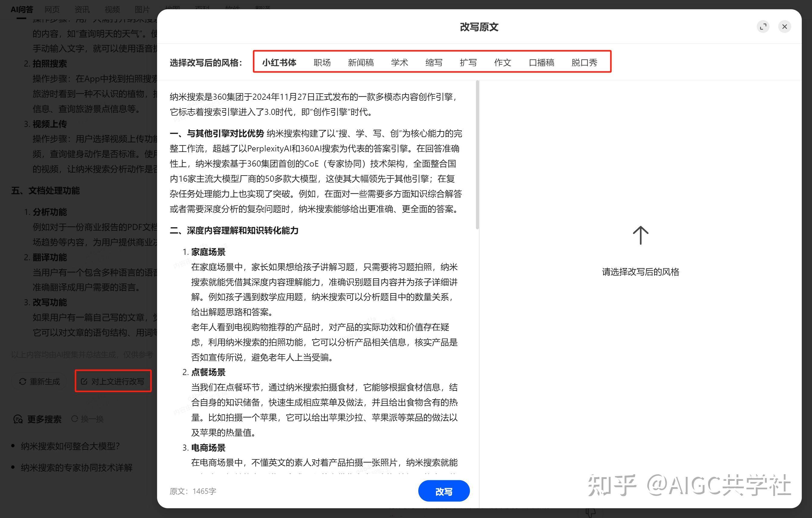Pick the 新闻稿 rewrite style

tap(361, 63)
